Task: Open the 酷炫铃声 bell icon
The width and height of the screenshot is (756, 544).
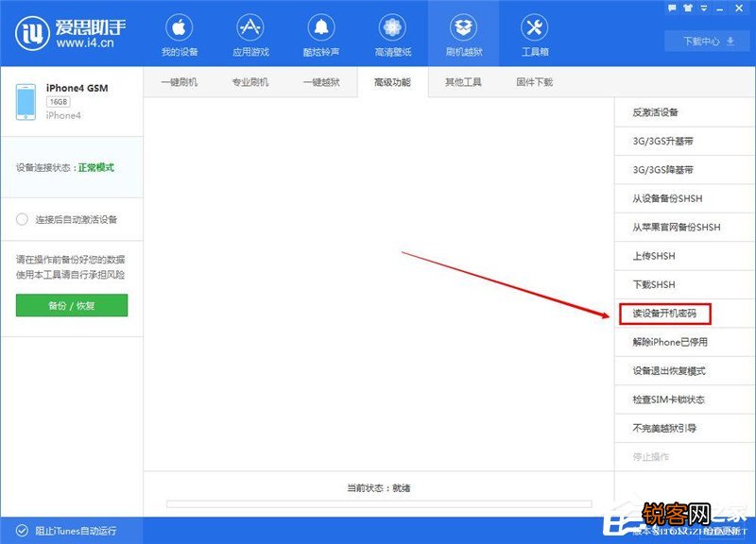Action: point(321,28)
